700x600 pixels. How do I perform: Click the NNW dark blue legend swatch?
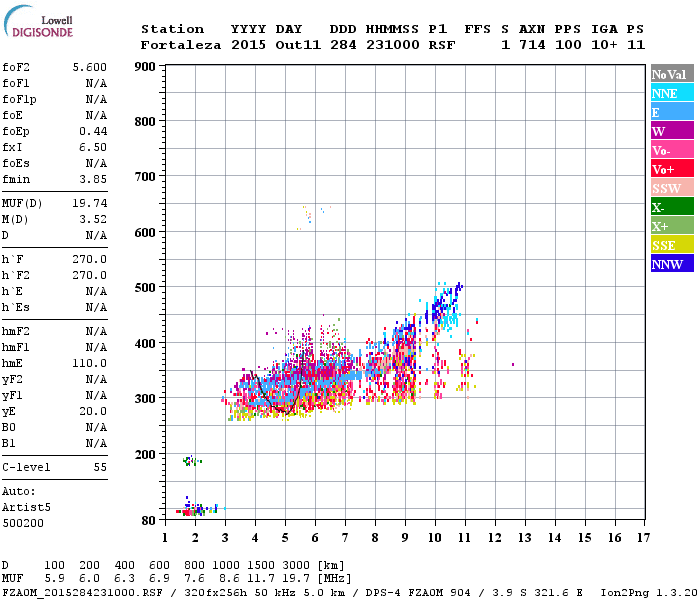click(672, 264)
